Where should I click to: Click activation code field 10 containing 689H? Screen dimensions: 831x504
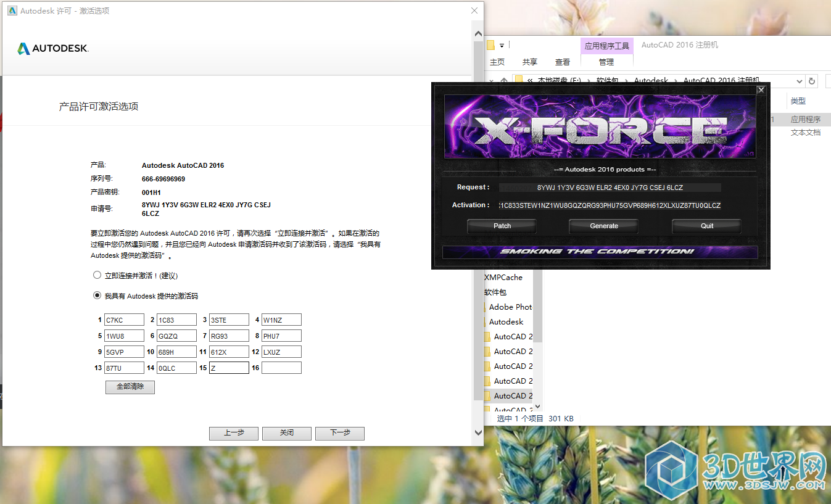[176, 352]
